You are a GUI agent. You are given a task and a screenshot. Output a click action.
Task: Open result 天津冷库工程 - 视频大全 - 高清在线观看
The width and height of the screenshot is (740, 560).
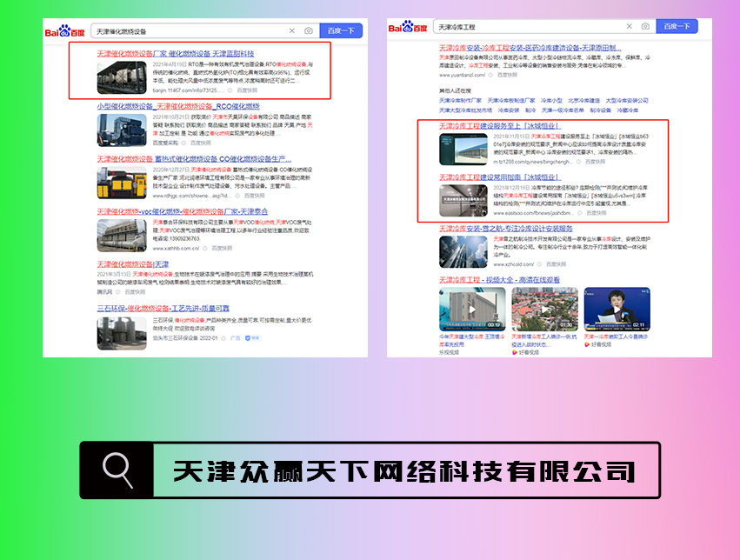tap(499, 280)
